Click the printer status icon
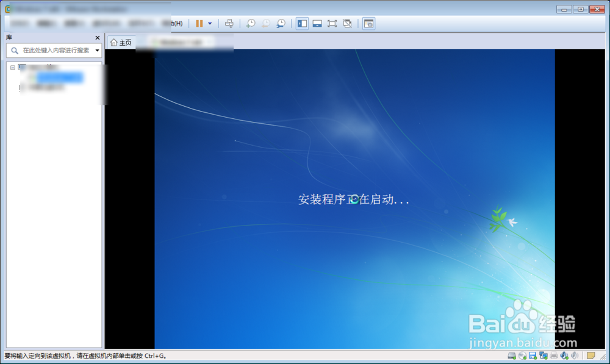Screen dimensions: 610x364 point(554,355)
